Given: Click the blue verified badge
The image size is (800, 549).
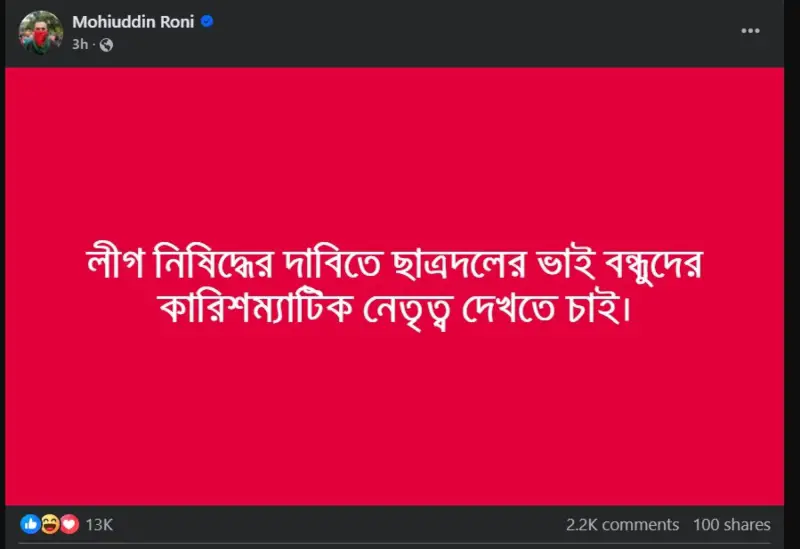Looking at the screenshot, I should click(x=207, y=21).
